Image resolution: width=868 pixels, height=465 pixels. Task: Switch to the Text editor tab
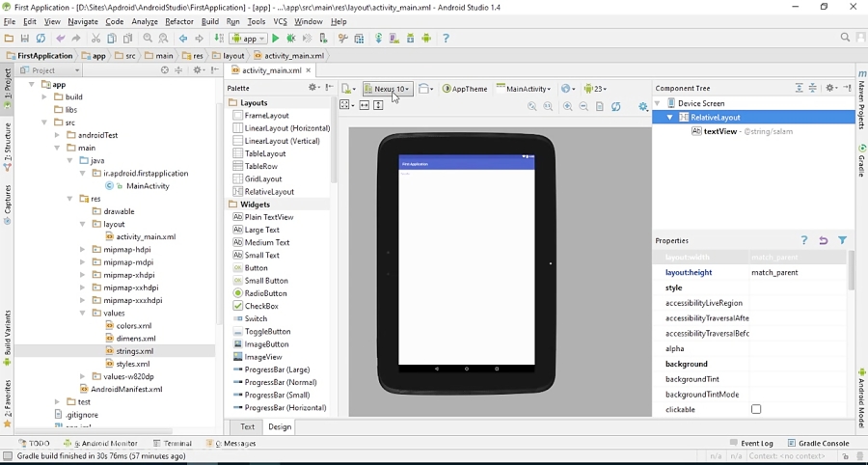tap(248, 426)
